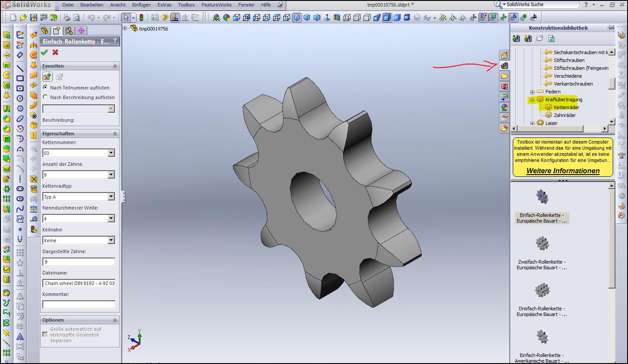Pin the Konstruktionsbibliothek panel
This screenshot has height=364, width=628.
(x=610, y=27)
